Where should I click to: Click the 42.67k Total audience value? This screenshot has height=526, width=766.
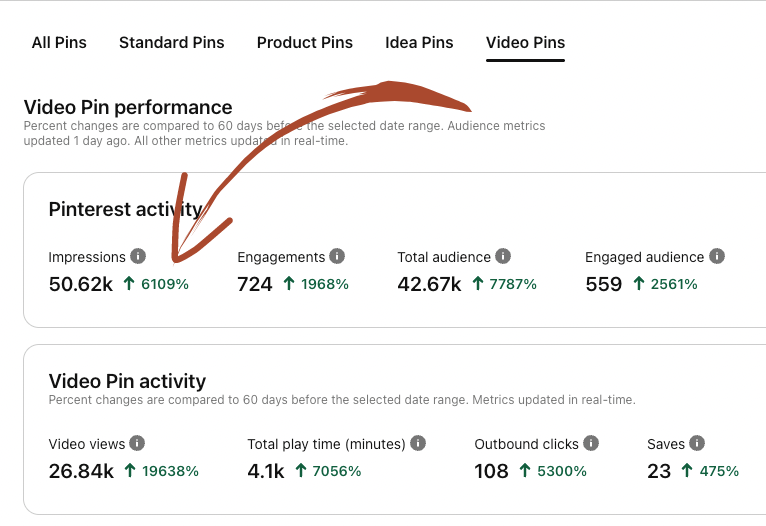pos(429,284)
